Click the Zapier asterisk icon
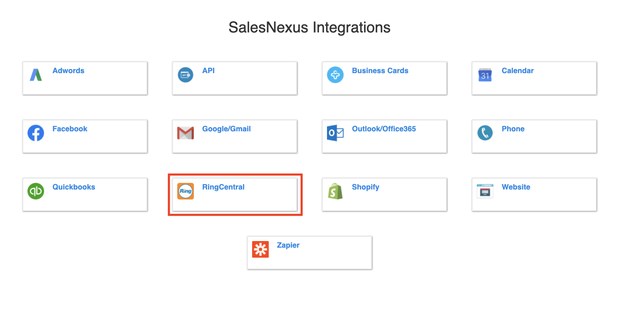 point(260,249)
